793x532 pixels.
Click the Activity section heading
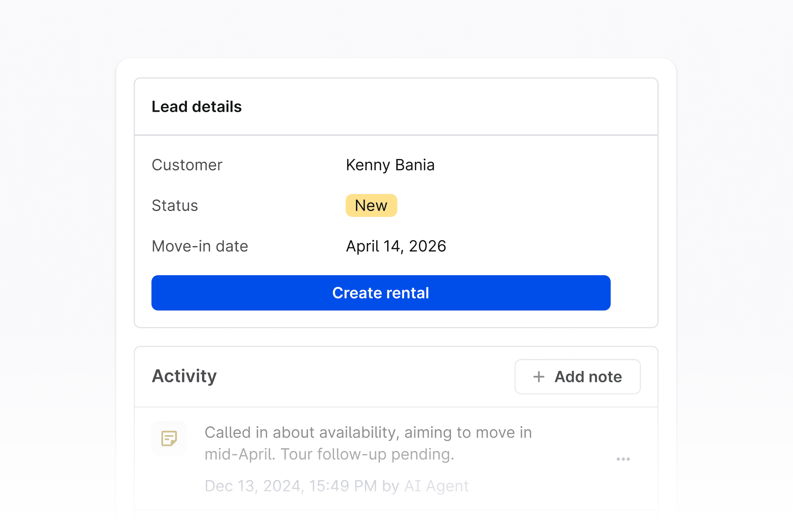[x=184, y=376]
